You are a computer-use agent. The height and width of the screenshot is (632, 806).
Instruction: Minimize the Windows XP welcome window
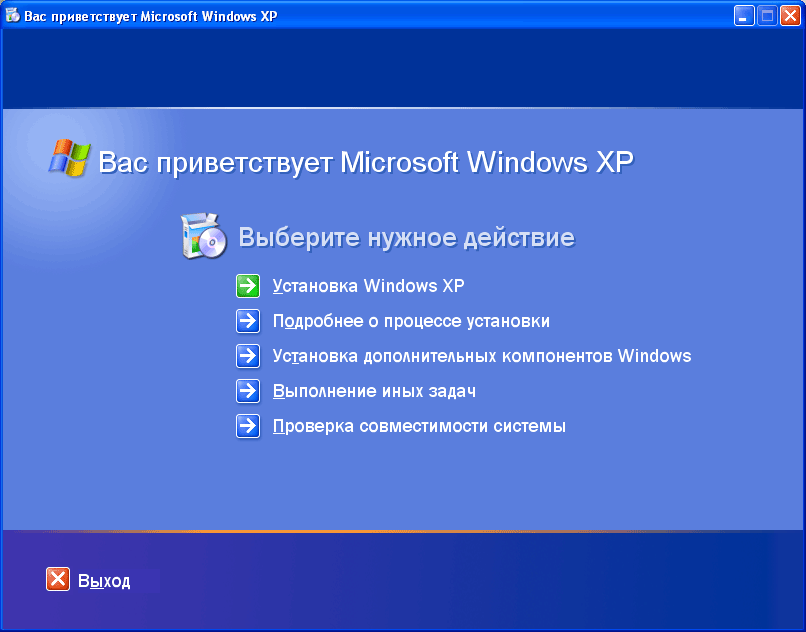744,16
